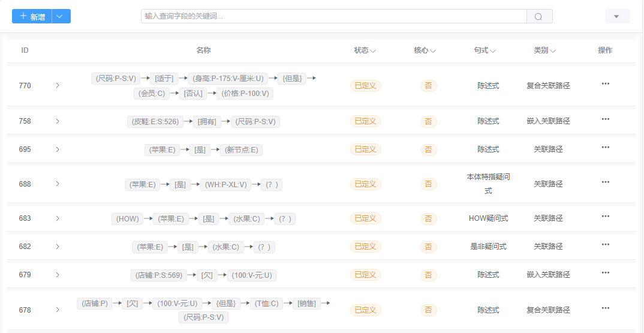This screenshot has width=644, height=333.
Task: Open the more actions menu for row 683
Action: 605,217
